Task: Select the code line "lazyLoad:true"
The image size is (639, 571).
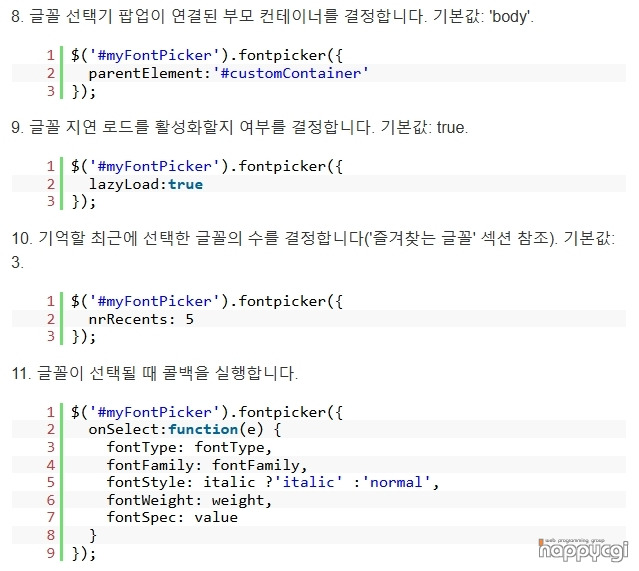Action: tap(145, 184)
